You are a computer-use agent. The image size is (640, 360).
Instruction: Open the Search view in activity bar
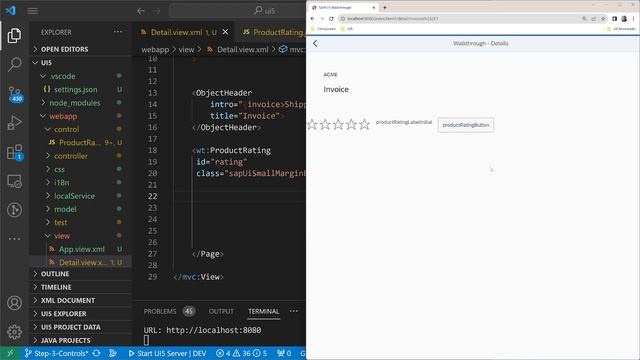pyautogui.click(x=14, y=64)
